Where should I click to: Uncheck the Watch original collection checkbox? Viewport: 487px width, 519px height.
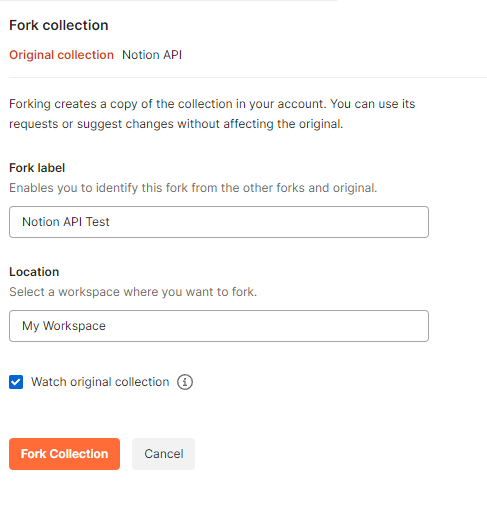[16, 382]
